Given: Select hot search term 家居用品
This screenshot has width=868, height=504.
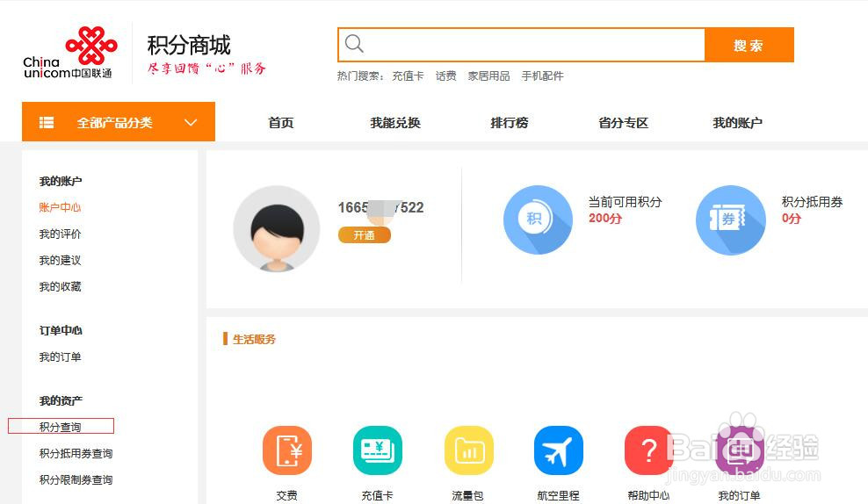Looking at the screenshot, I should pos(488,76).
